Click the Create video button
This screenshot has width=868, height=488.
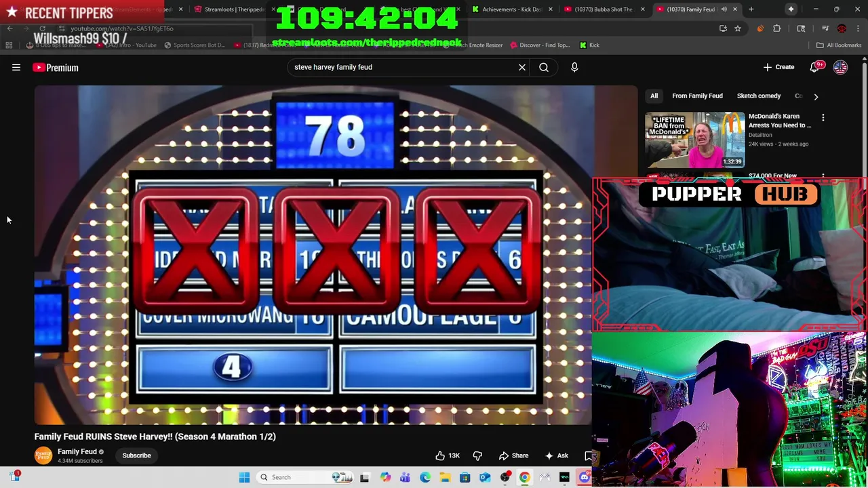point(778,67)
